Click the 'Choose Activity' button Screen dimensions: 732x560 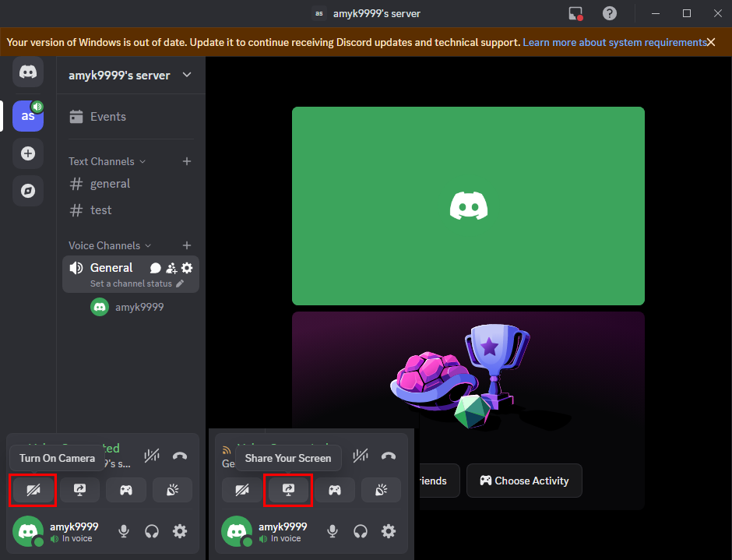pyautogui.click(x=524, y=481)
